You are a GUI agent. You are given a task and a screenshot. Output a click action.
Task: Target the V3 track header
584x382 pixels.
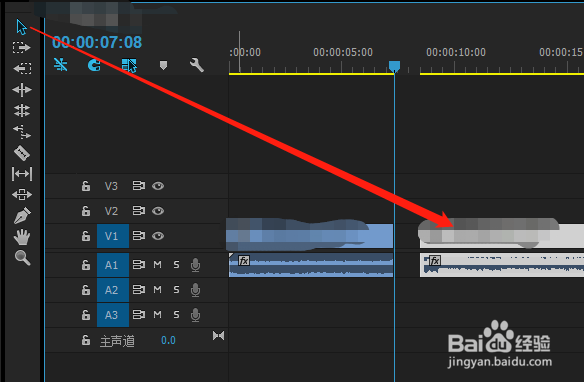coord(111,186)
